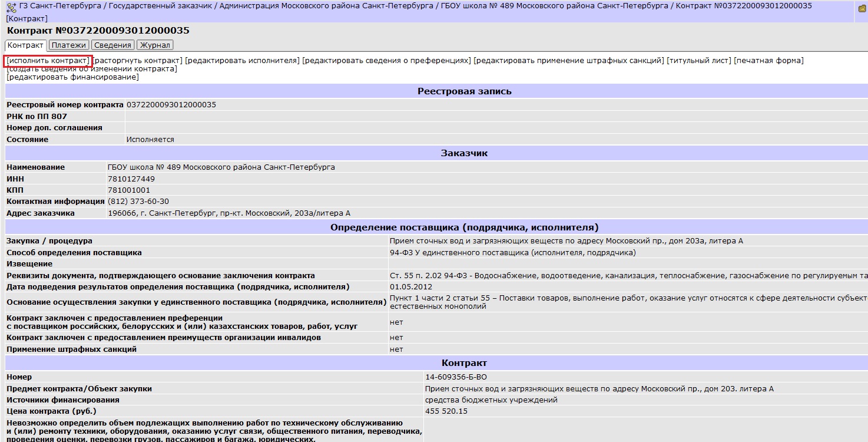Image resolution: width=868 pixels, height=442 pixels.
Task: Click the contract number 14-609356-Б-ВО
Action: [x=456, y=377]
